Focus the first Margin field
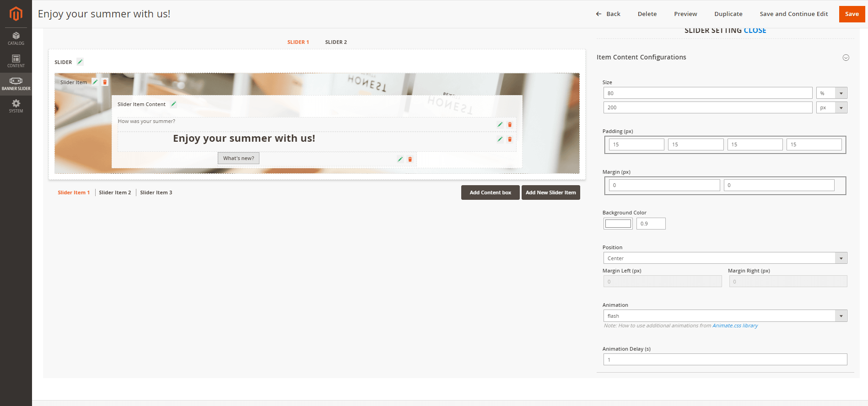The width and height of the screenshot is (868, 406). tap(664, 185)
